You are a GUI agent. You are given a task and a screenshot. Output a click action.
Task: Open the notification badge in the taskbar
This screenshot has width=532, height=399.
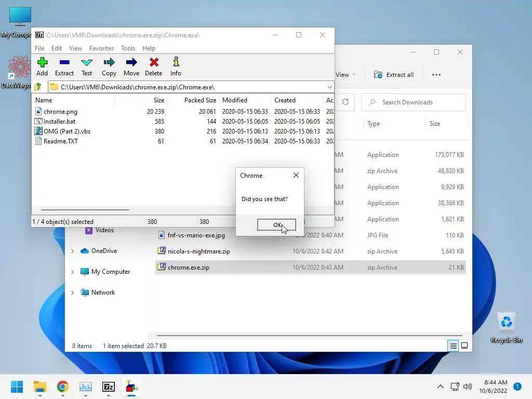click(517, 387)
